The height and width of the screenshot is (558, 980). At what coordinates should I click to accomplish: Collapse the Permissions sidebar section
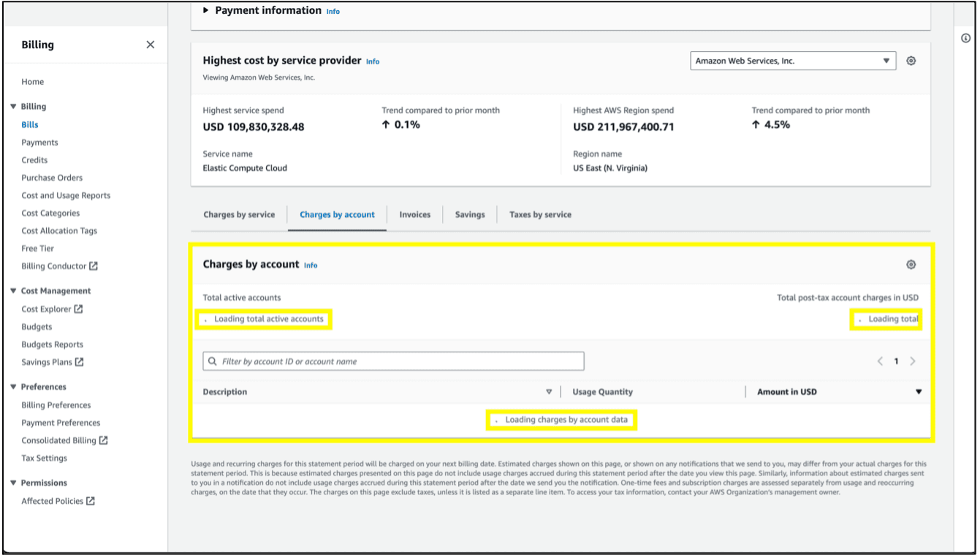13,483
